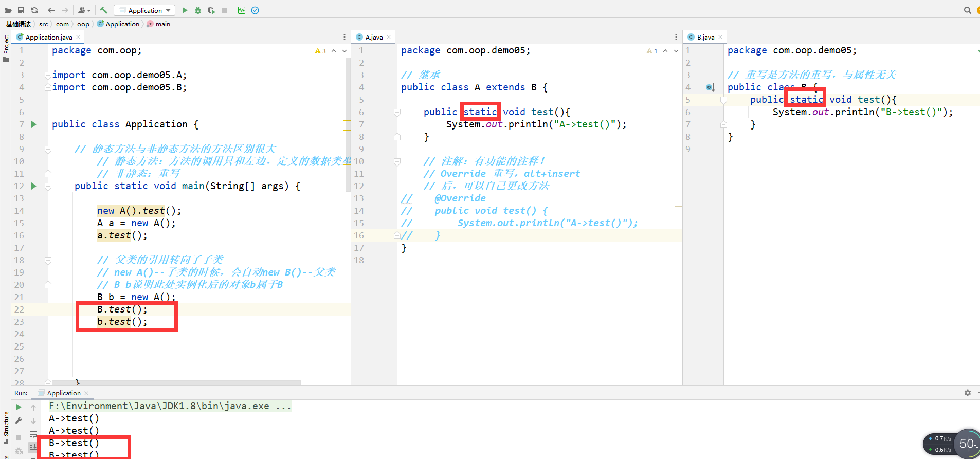This screenshot has width=980, height=459.
Task: Build the project using the hammer icon
Action: [104, 10]
